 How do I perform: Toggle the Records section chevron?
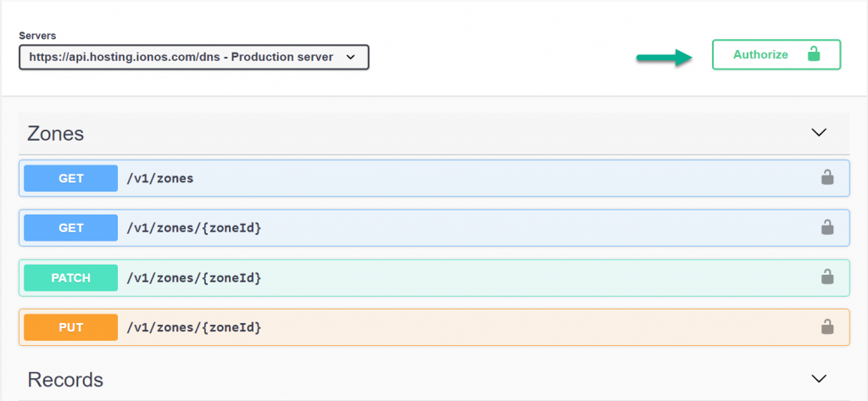tap(818, 379)
